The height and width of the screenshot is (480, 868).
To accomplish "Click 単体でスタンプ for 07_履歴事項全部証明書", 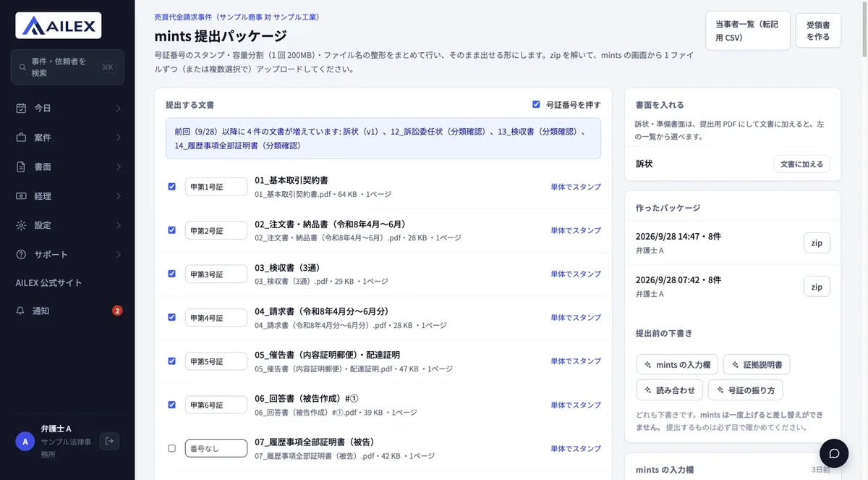I will tap(576, 448).
